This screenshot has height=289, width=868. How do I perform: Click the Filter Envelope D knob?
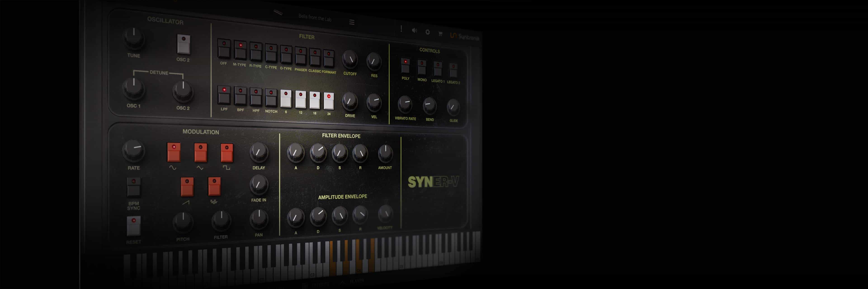[x=318, y=153]
